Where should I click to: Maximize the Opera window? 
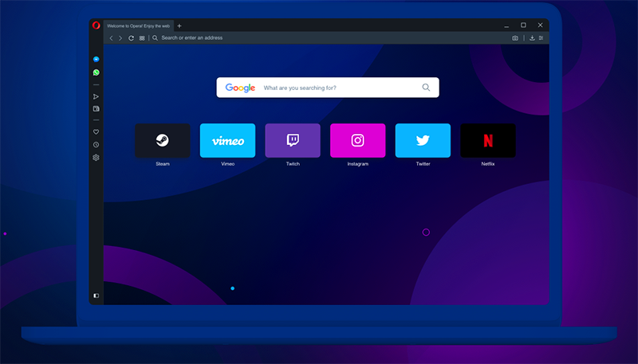pos(523,25)
